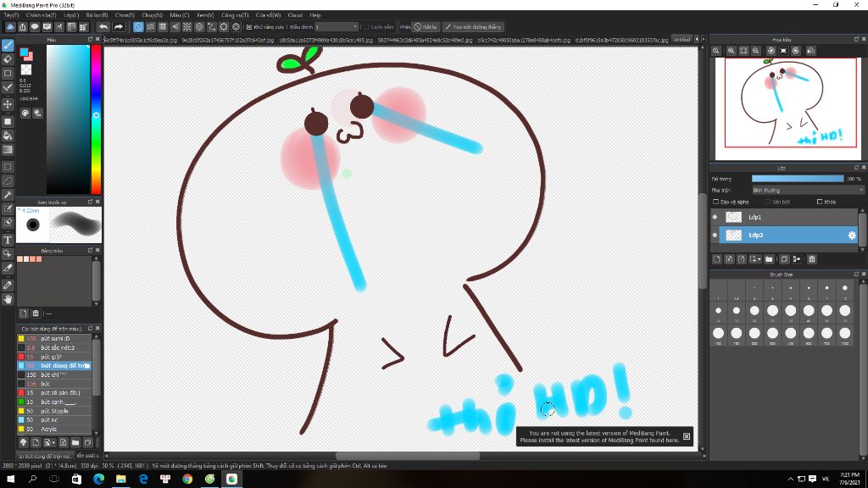Choose the Text tool

click(x=8, y=240)
